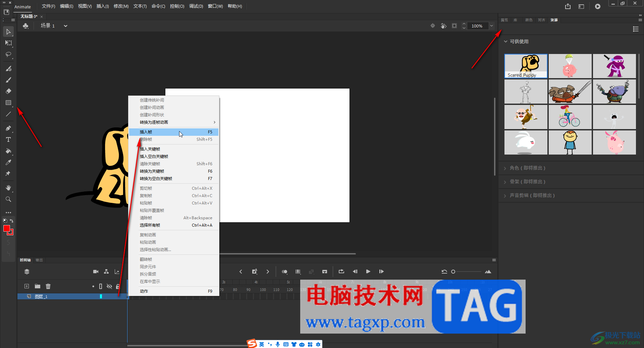The width and height of the screenshot is (644, 348).
Task: Click the new layer plus icon
Action: point(26,286)
